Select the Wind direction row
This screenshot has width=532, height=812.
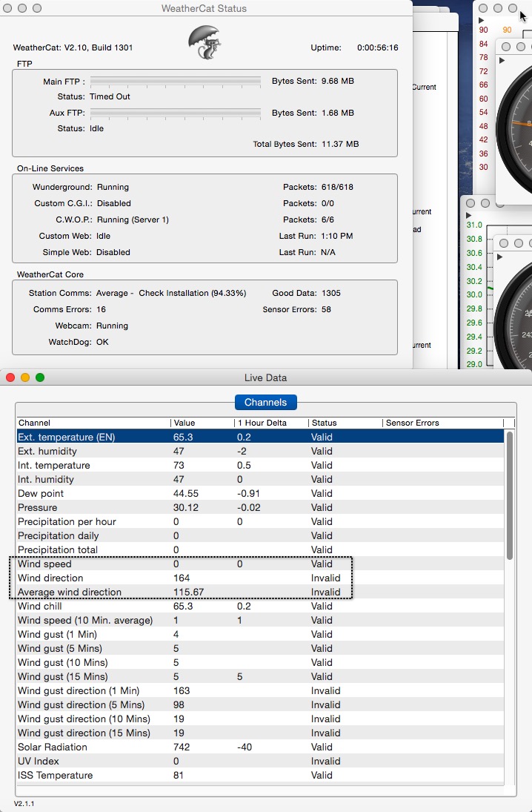point(260,578)
